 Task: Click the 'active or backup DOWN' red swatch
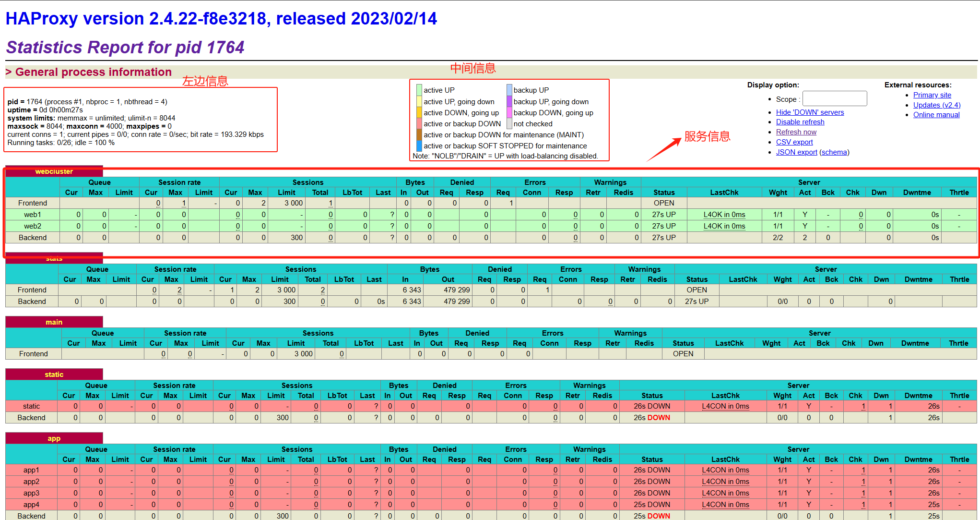419,124
